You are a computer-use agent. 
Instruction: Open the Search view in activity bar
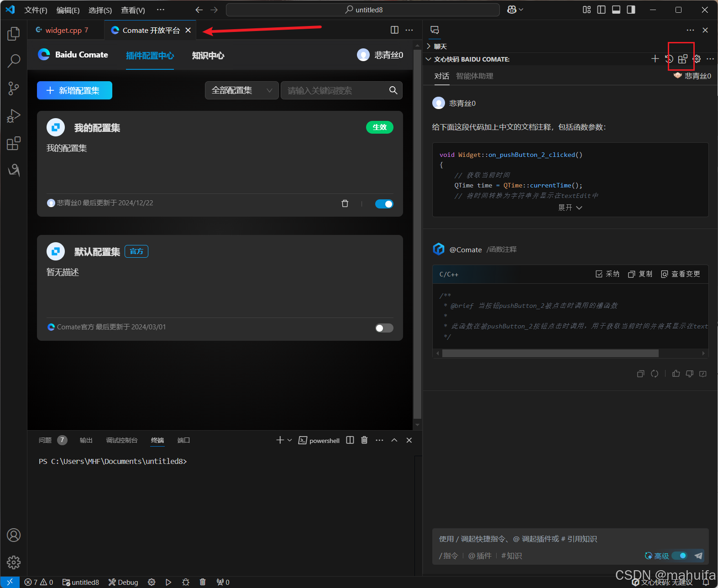[14, 61]
